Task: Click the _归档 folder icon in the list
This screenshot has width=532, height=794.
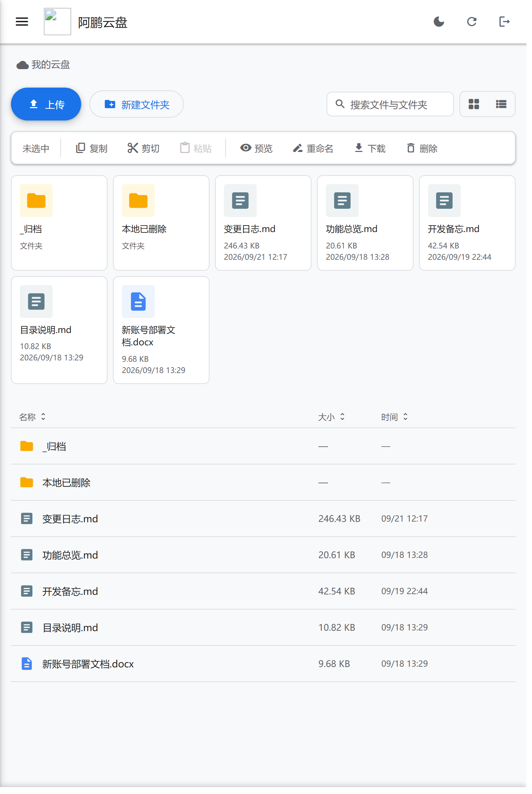Action: click(27, 446)
